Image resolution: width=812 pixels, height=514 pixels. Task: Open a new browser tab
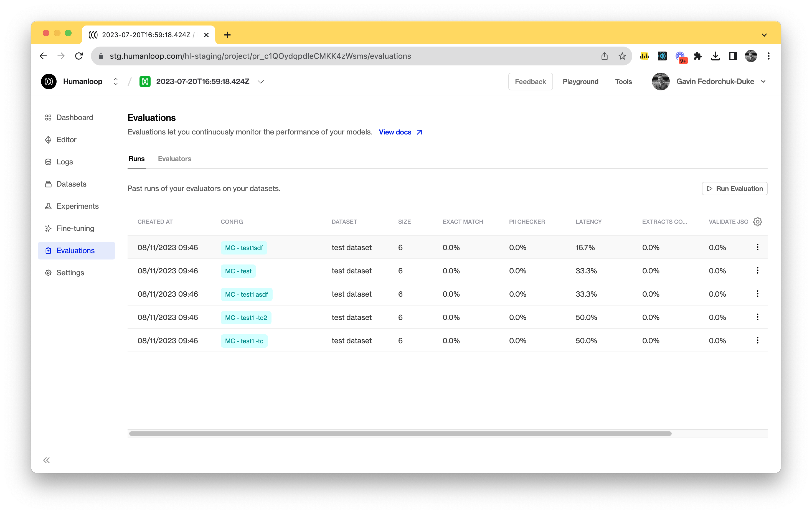[x=227, y=35]
